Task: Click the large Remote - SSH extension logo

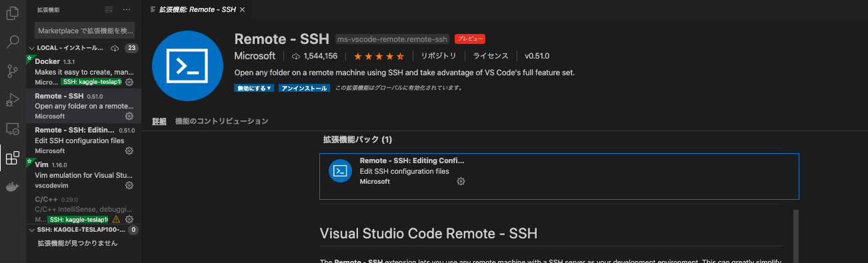Action: click(x=187, y=65)
